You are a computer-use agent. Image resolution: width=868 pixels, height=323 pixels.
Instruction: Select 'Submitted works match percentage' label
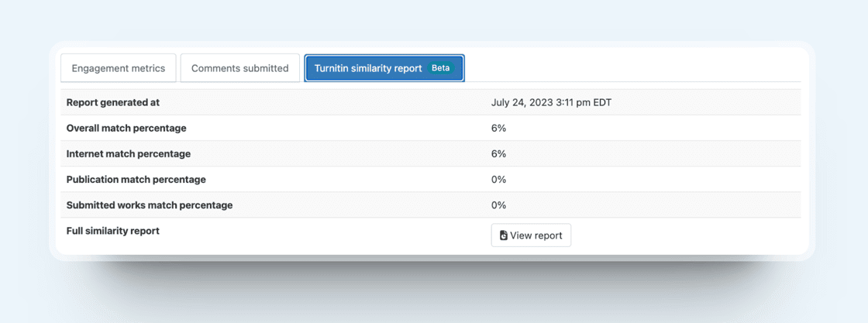[x=150, y=205]
